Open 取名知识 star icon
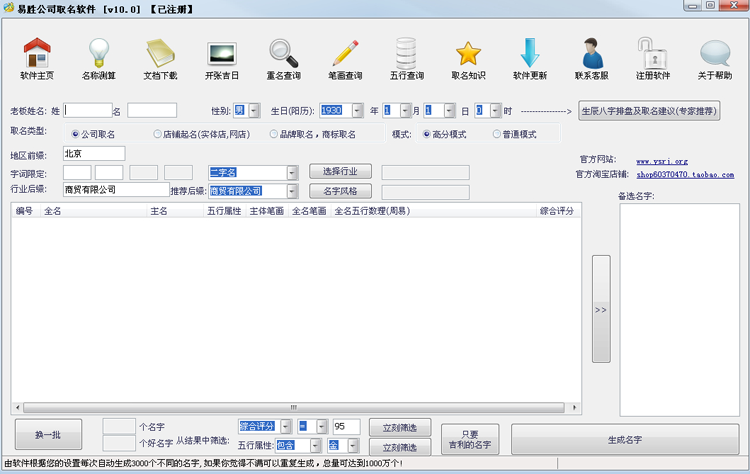750x474 pixels. click(x=468, y=59)
